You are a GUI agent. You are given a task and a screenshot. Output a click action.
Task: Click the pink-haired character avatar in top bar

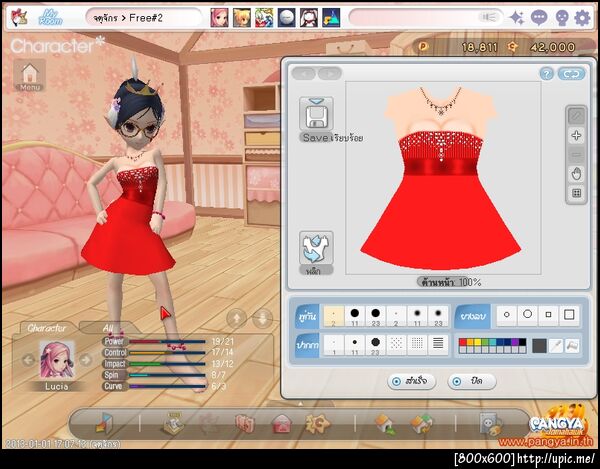(x=219, y=18)
